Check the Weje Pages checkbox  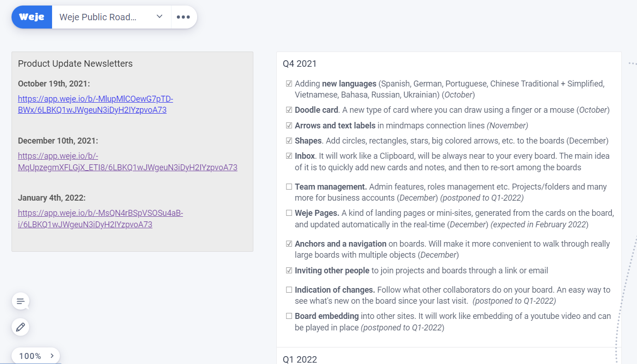pyautogui.click(x=289, y=213)
